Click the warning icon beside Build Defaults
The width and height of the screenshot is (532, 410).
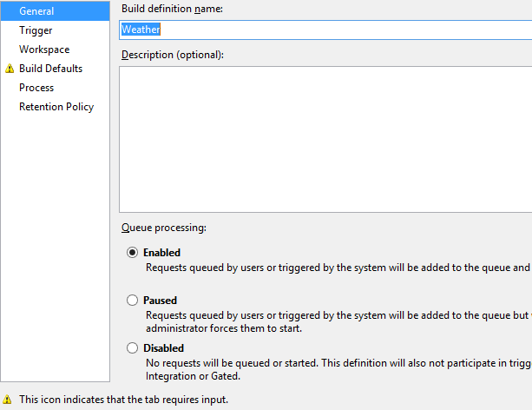pyautogui.click(x=10, y=69)
